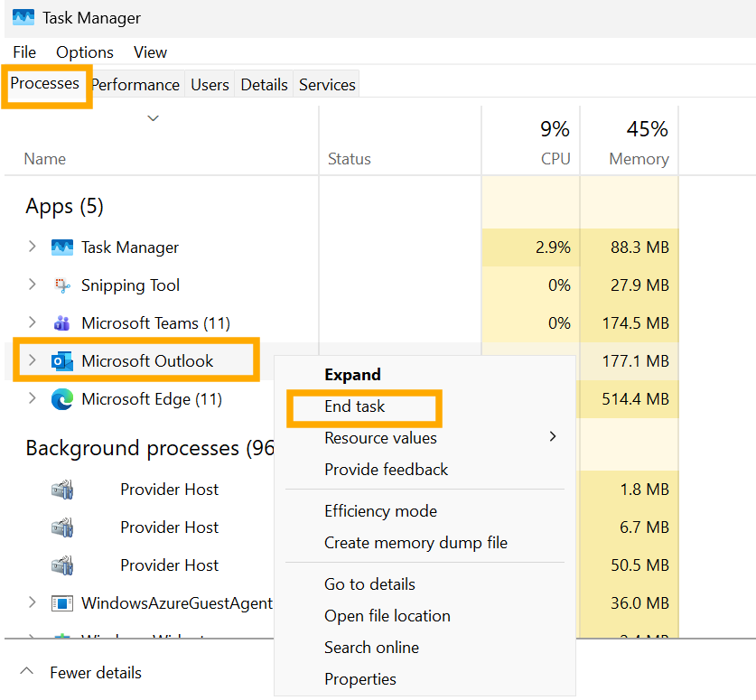
Task: Click the WindowsAzureGuestAgent icon
Action: coord(62,603)
